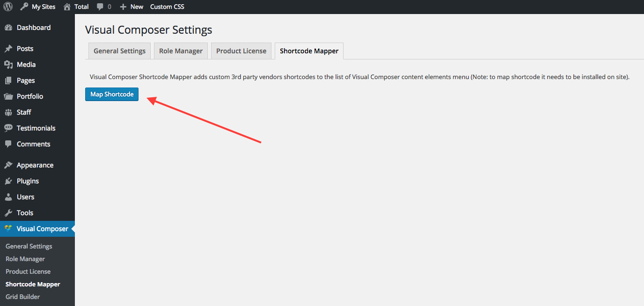Open the Total site menu

pos(81,7)
